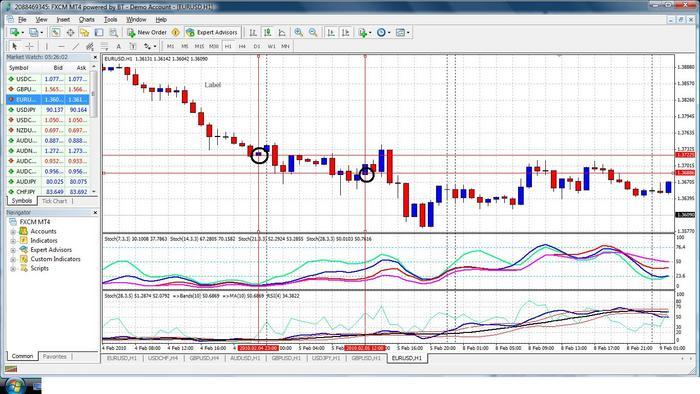Select the Trendline drawing tool
This screenshot has height=394, width=700.
[x=75, y=46]
